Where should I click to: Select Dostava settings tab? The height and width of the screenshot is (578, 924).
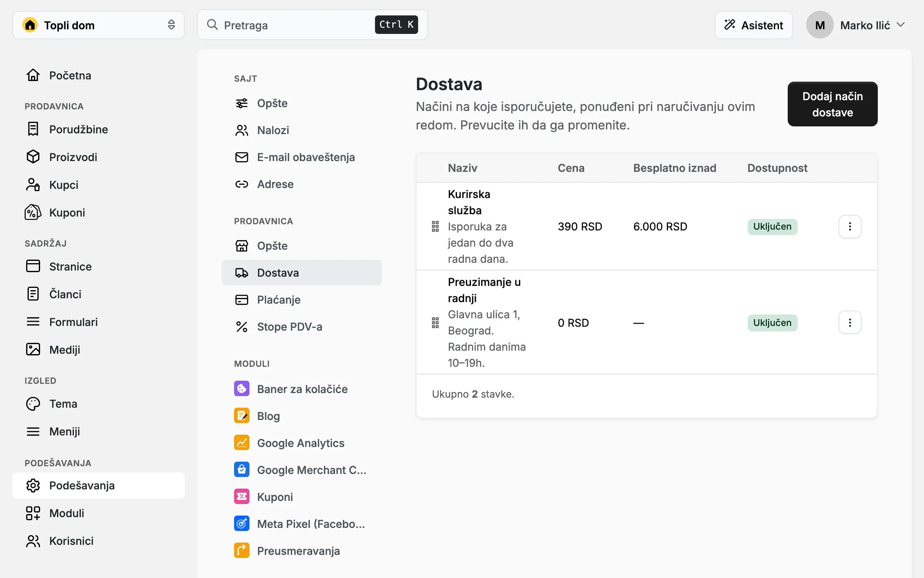[x=302, y=272]
